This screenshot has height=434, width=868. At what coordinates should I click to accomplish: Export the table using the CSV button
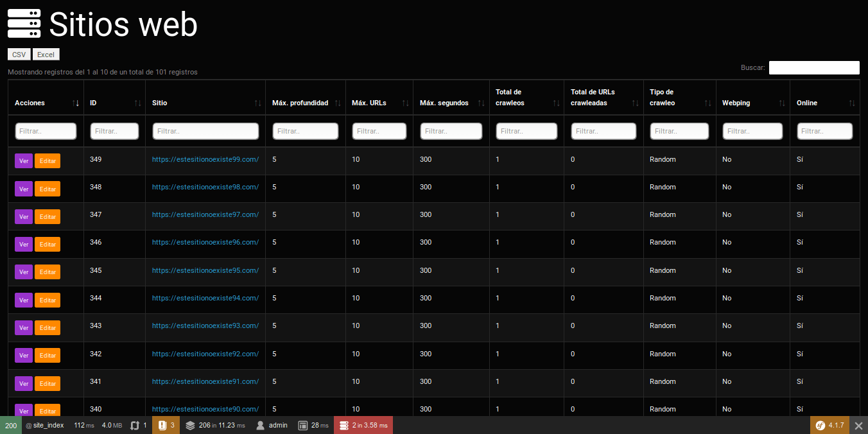coord(18,54)
